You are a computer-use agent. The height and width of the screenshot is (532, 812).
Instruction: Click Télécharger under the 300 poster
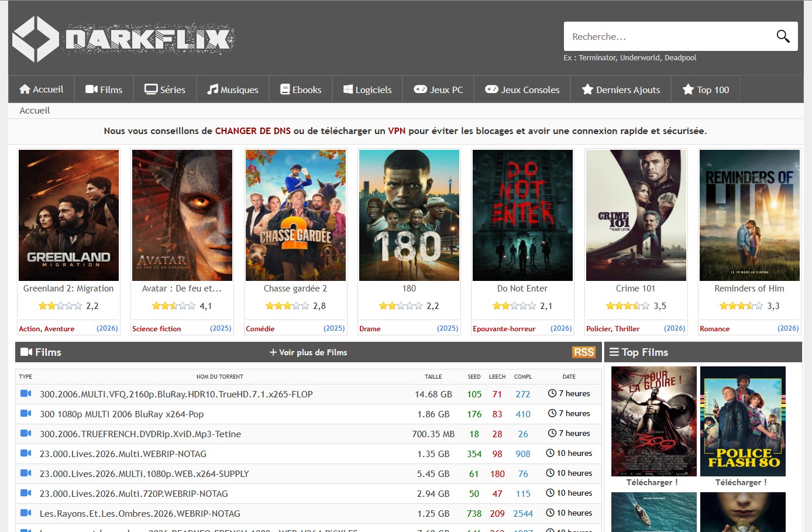(x=652, y=483)
